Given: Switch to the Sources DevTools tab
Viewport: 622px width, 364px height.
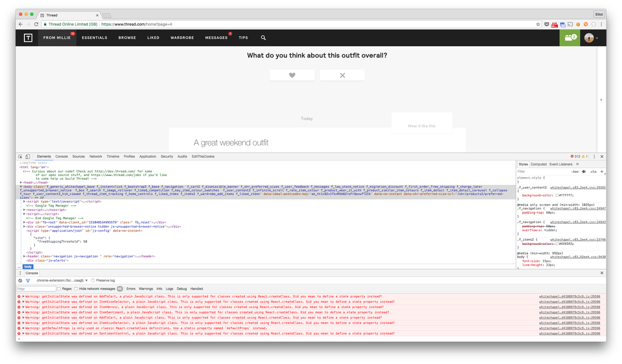Looking at the screenshot, I should [x=78, y=156].
